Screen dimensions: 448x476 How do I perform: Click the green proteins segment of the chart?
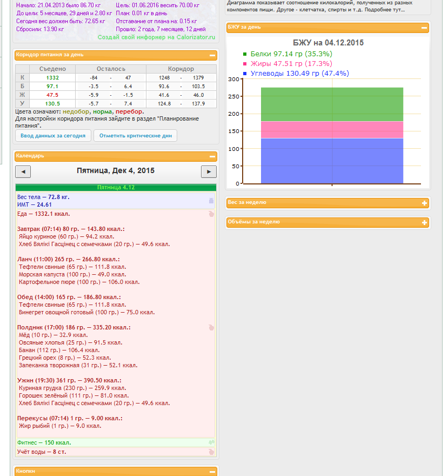point(332,104)
